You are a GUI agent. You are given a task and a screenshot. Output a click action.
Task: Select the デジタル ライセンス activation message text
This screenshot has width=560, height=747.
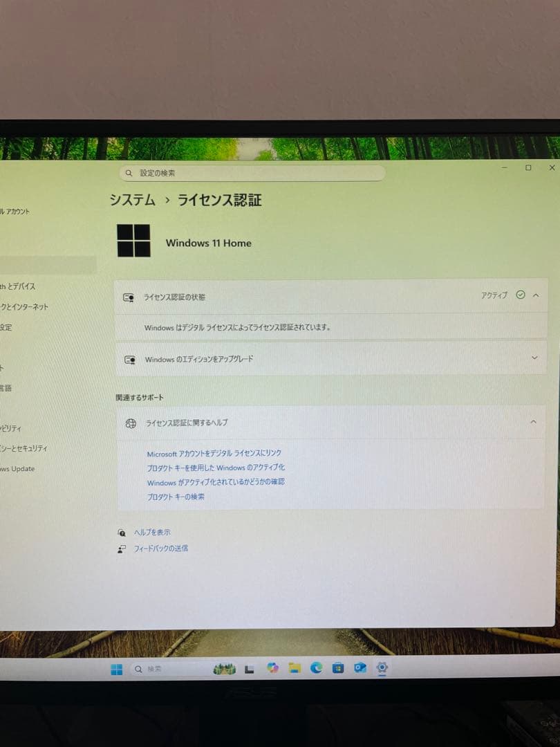coord(237,327)
